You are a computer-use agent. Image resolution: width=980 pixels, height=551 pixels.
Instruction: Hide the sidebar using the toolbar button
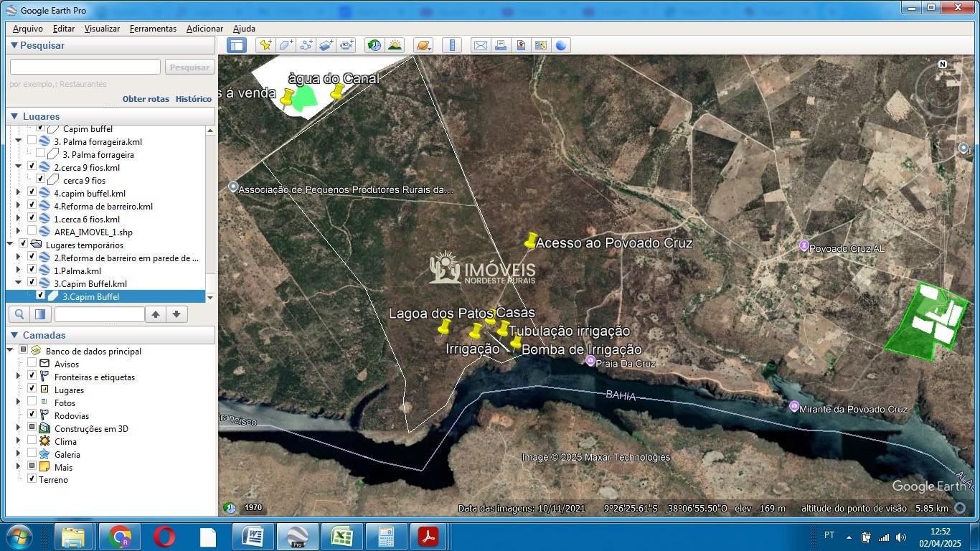pos(236,45)
